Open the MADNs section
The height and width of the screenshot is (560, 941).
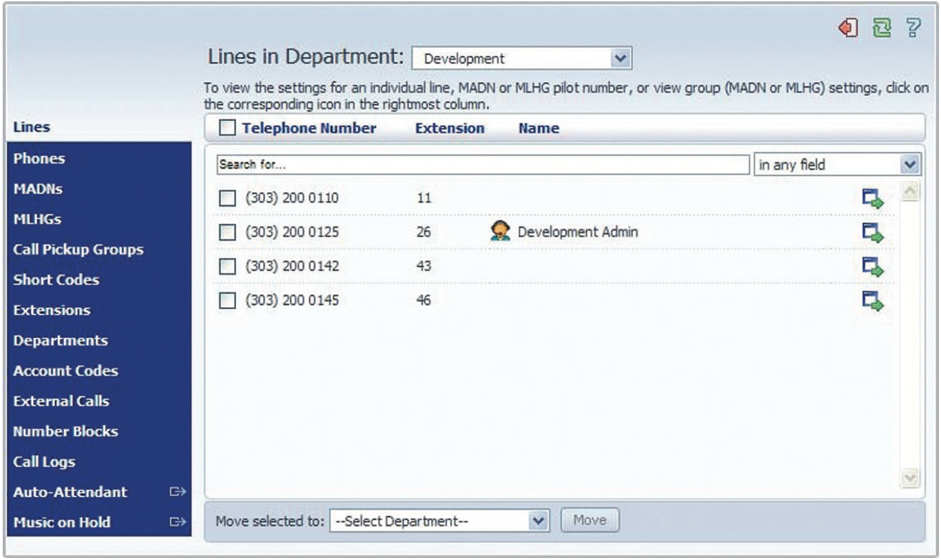click(38, 189)
